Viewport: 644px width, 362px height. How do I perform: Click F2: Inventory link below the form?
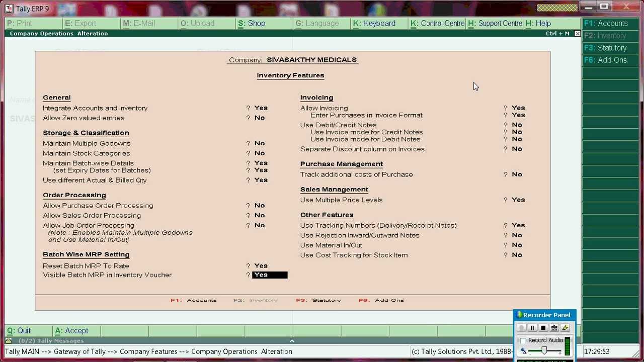256,300
